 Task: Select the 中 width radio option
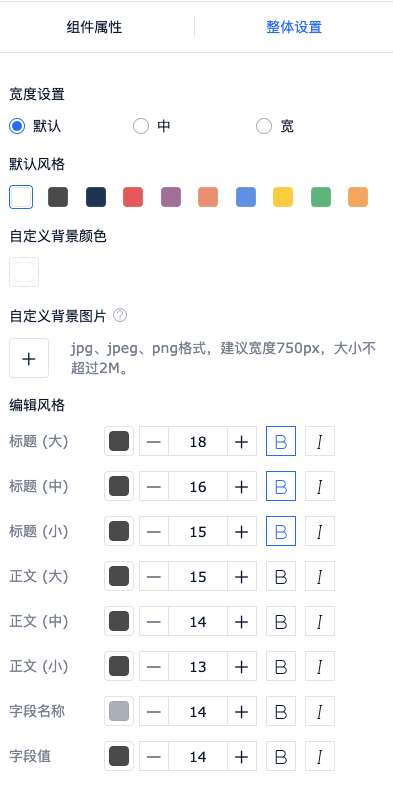pos(141,126)
